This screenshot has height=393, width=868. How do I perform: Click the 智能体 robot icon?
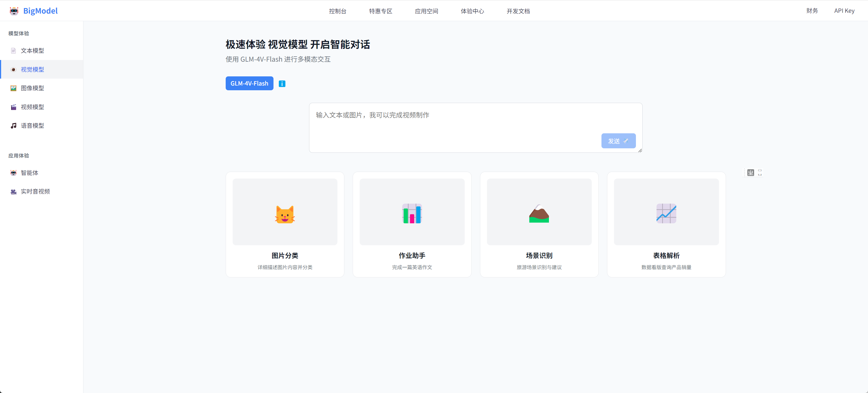click(x=13, y=173)
